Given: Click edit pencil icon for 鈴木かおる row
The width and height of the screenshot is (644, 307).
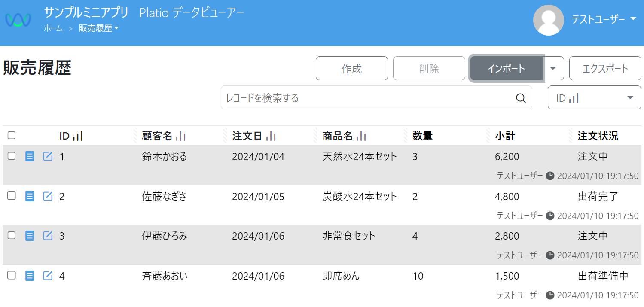Looking at the screenshot, I should (x=48, y=156).
